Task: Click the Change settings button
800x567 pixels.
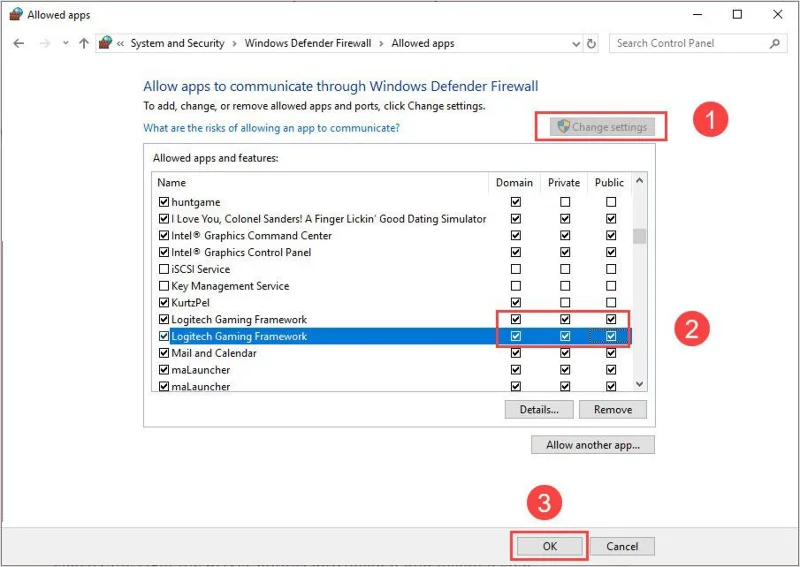Action: [x=602, y=127]
